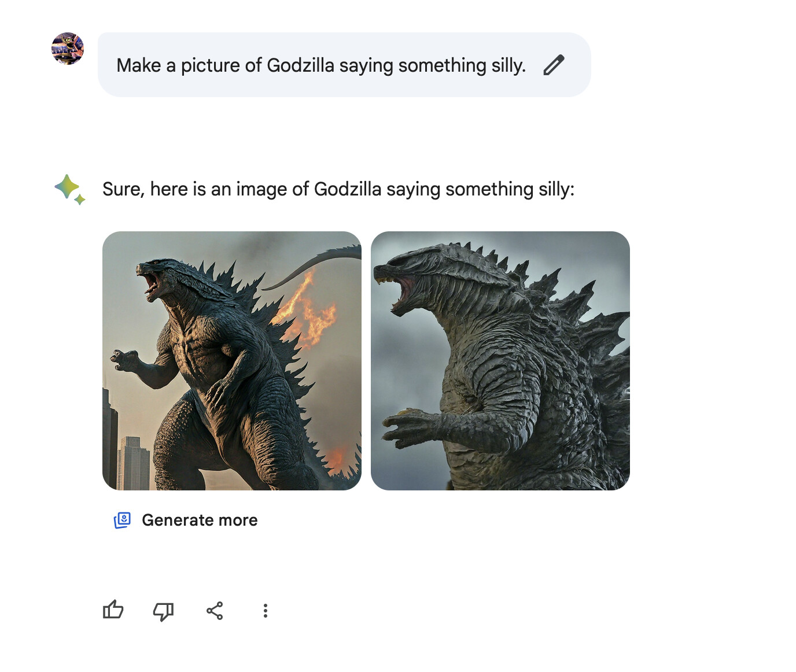Select the prompt bubble about Godzilla

(x=344, y=65)
